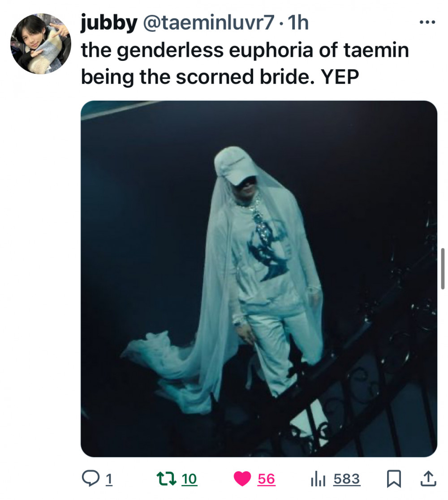The width and height of the screenshot is (448, 500).
Task: Click the 583 views count
Action: tap(347, 479)
